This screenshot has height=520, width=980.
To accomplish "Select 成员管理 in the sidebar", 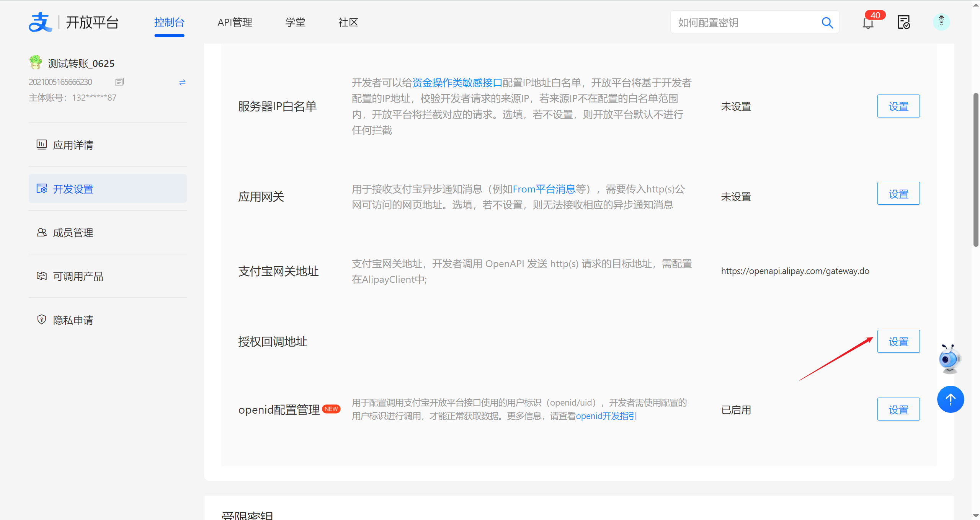I will click(108, 232).
